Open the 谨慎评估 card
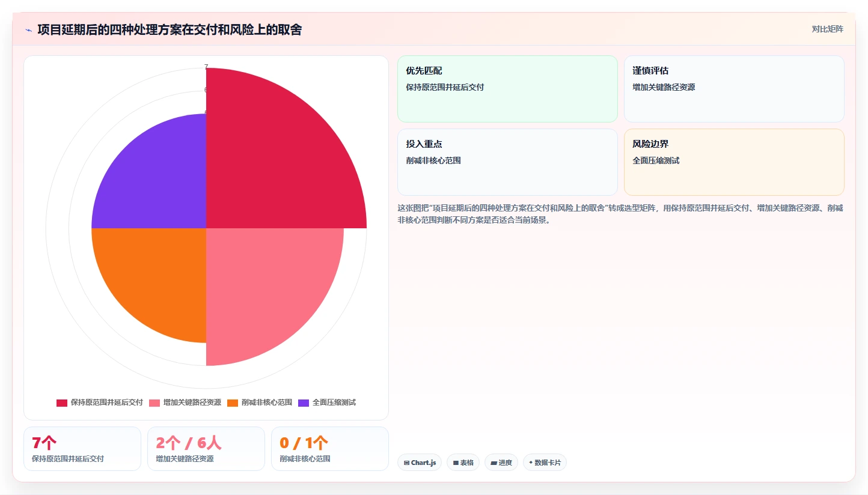The height and width of the screenshot is (495, 868). (734, 89)
